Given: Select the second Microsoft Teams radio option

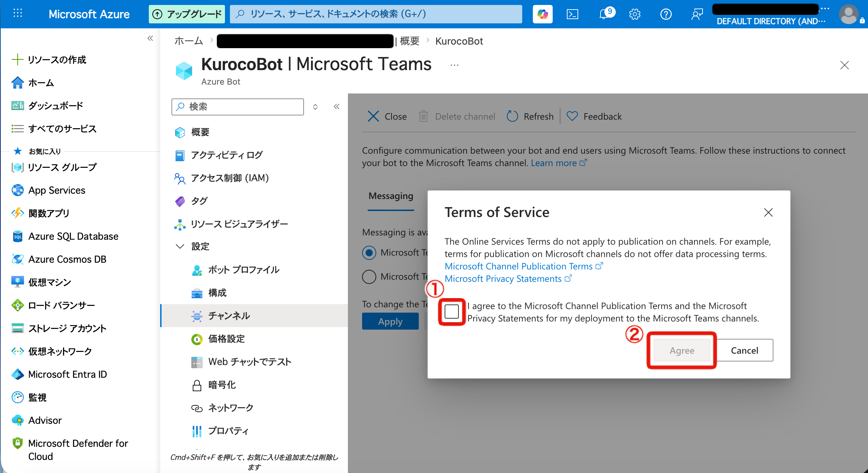Looking at the screenshot, I should point(369,277).
